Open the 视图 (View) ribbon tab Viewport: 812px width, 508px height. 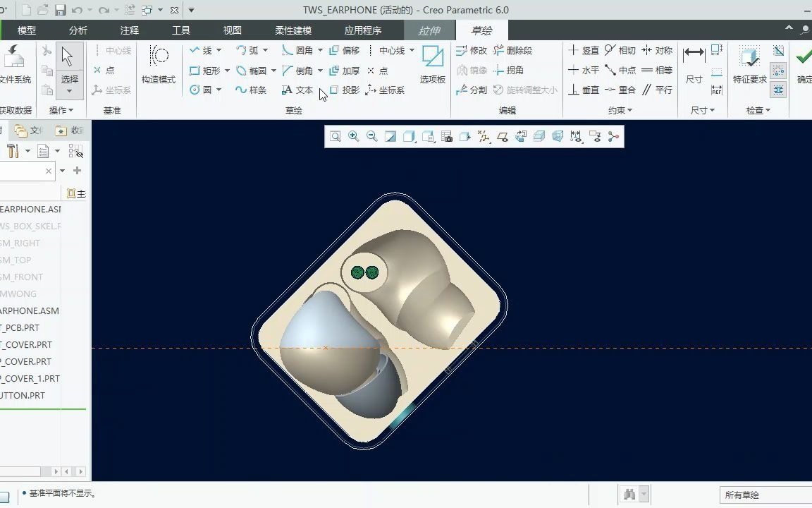232,30
